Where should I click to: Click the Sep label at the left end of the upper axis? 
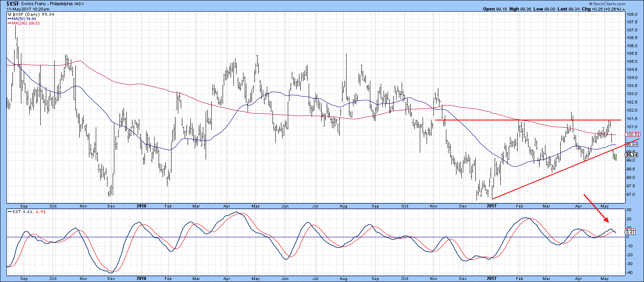click(x=24, y=206)
